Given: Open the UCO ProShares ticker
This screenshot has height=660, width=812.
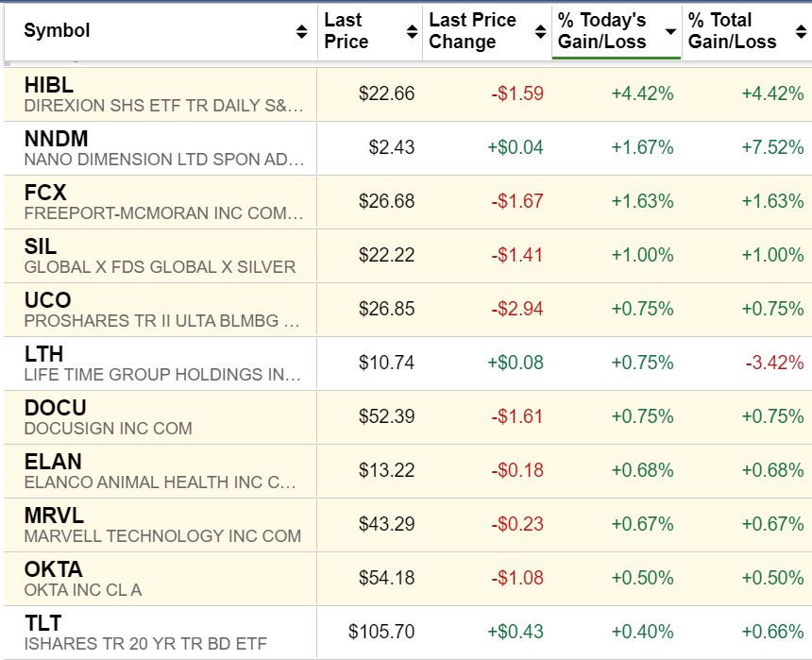Looking at the screenshot, I should pyautogui.click(x=47, y=300).
